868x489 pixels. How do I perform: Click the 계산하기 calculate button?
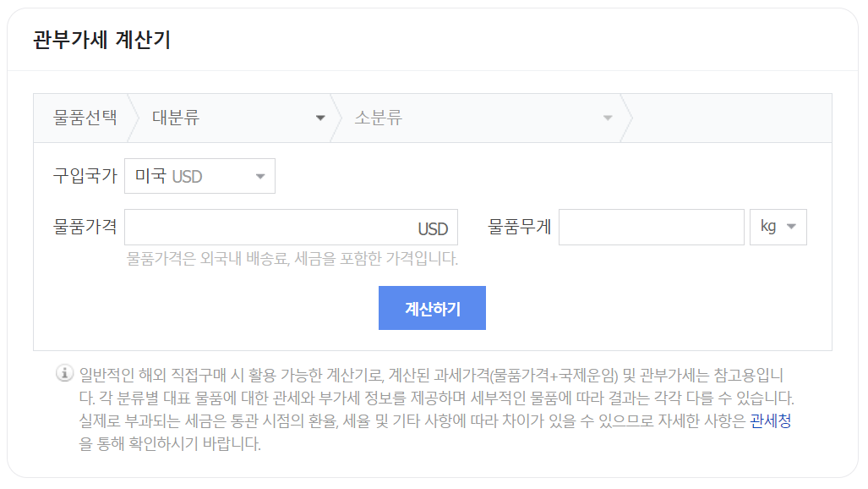(433, 307)
